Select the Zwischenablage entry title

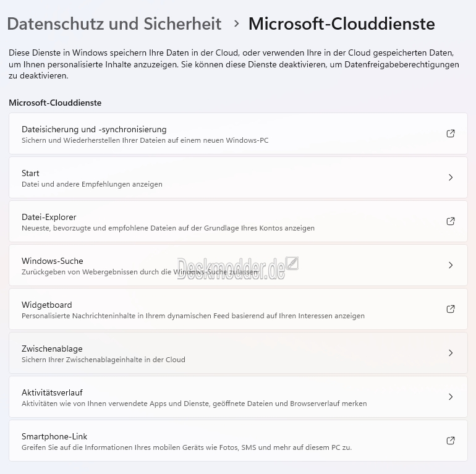click(x=52, y=349)
